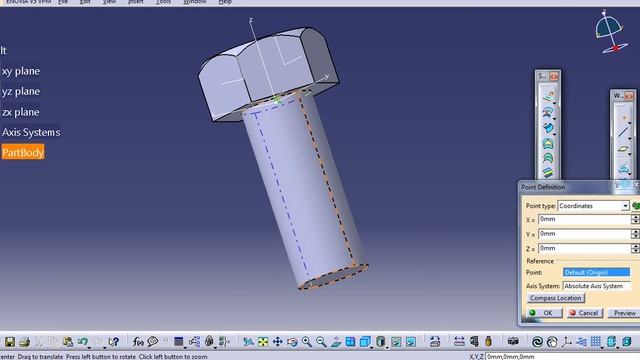Click the Axis System reference field
Viewport: 640px width, 360px height.
click(596, 286)
